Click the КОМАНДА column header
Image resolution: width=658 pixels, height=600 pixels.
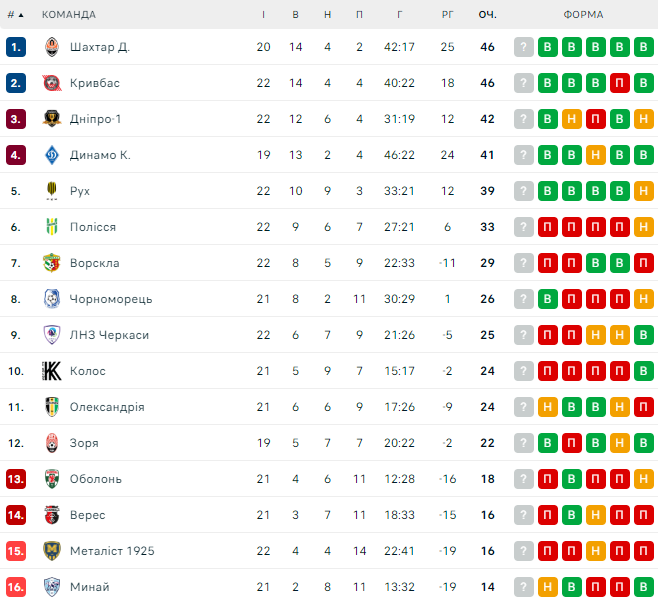tap(69, 15)
